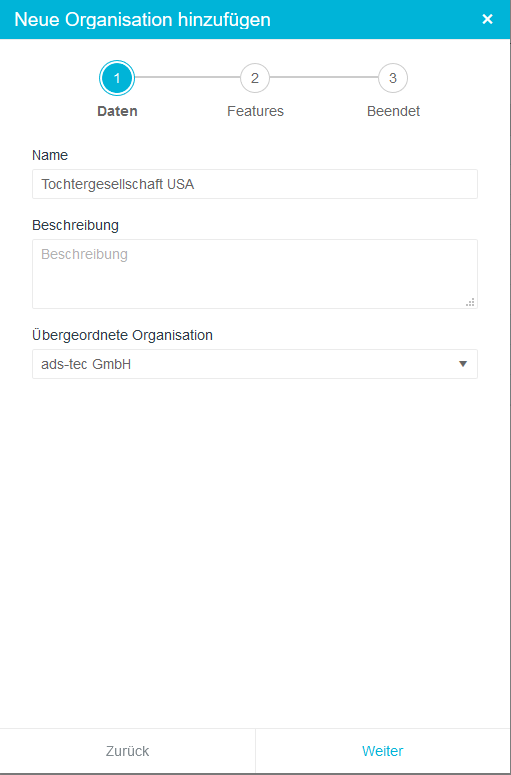Screen dimensions: 511x775
Task: Click the progress line between steps 1 and 2
Action: click(x=187, y=78)
